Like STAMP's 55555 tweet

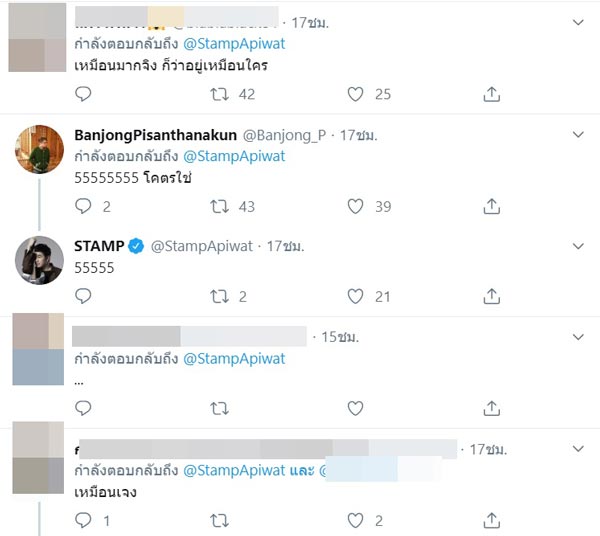click(x=355, y=296)
